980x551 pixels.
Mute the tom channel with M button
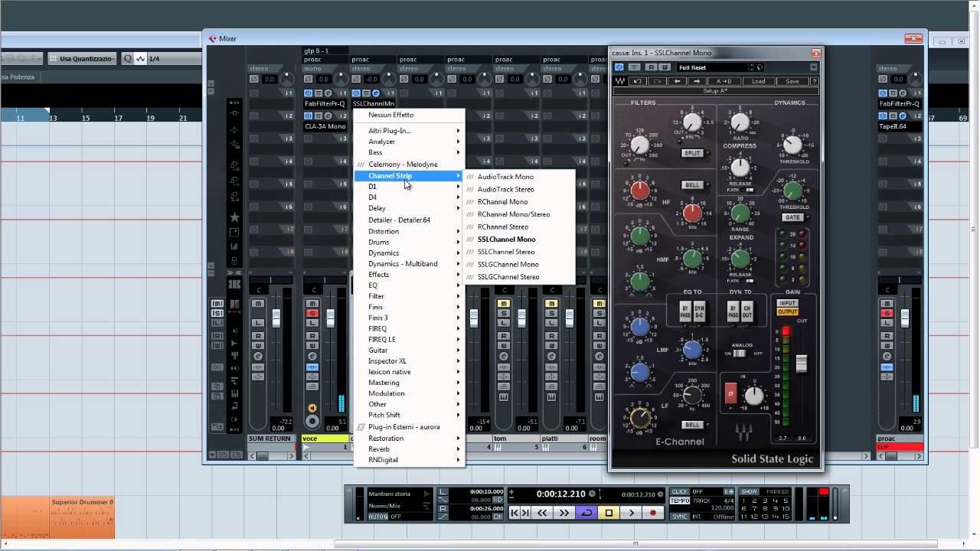[503, 304]
